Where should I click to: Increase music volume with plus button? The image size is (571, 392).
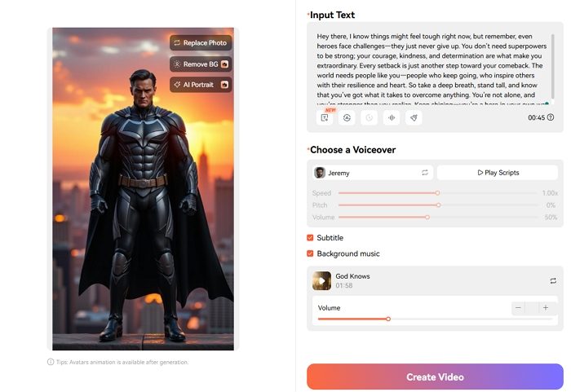tap(546, 308)
